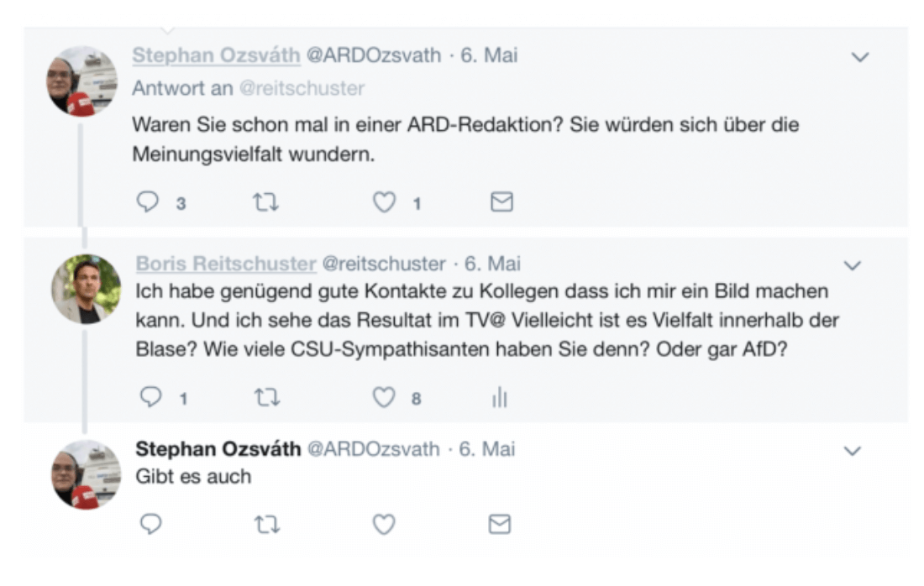Reply to the "Gibt es auch" tweet
Screen dimensions: 924x586
pos(150,525)
